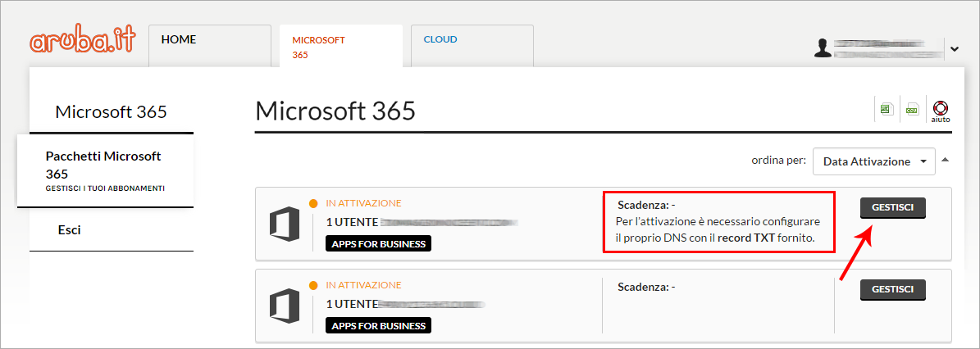
Task: Open the aiuto help lifebuoy icon
Action: (x=940, y=111)
